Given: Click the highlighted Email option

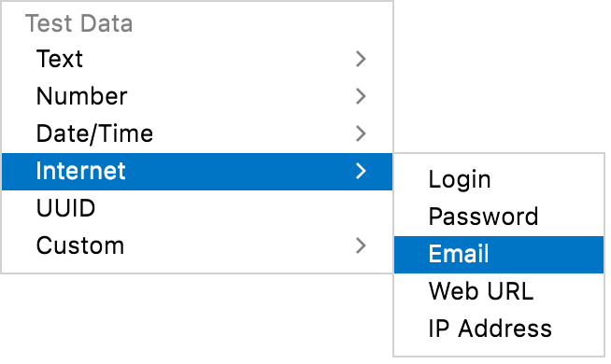Looking at the screenshot, I should [499, 254].
